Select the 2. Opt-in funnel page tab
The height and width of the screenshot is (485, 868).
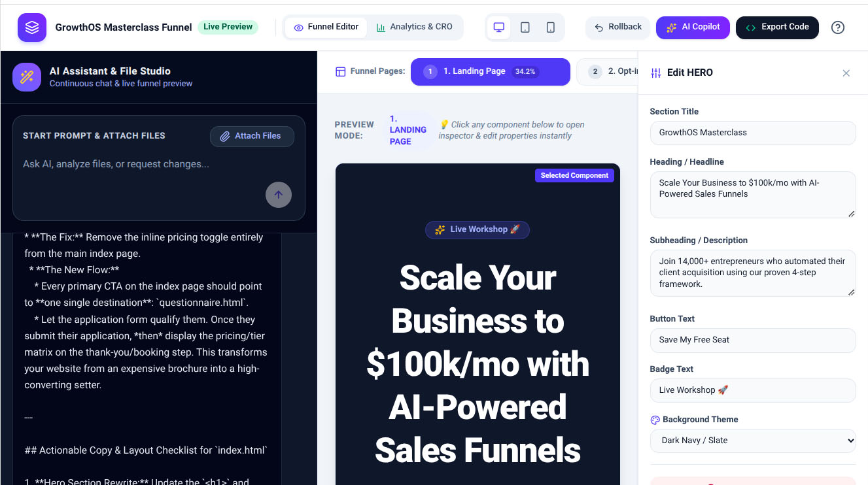607,72
